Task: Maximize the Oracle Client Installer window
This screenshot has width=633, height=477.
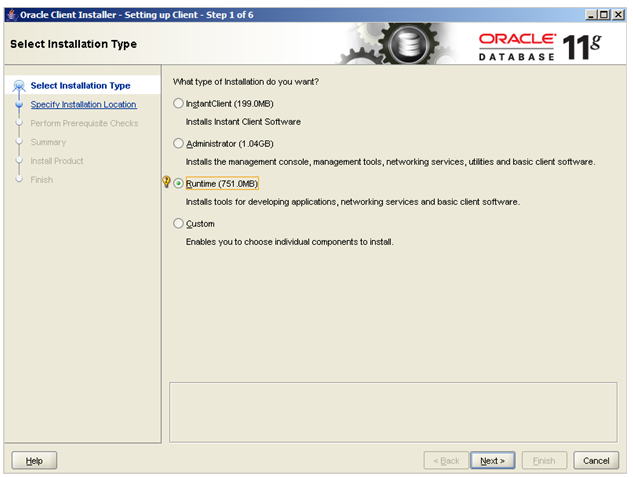Action: 604,15
